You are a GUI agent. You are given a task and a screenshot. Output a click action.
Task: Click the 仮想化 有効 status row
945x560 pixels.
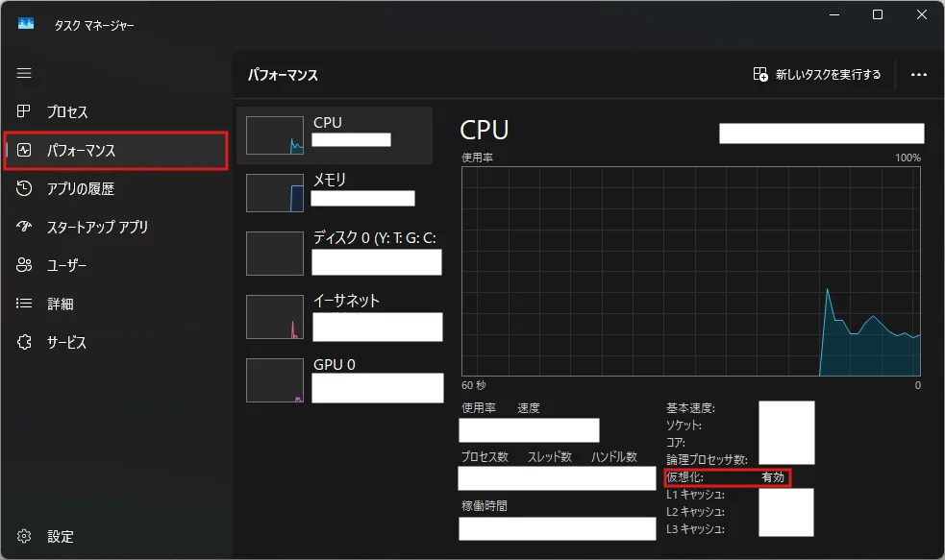point(727,477)
